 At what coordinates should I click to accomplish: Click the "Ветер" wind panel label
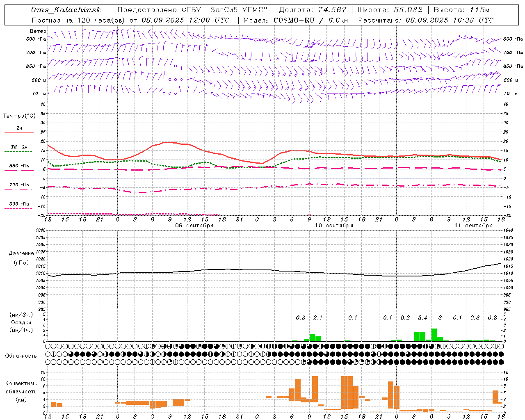tap(38, 31)
